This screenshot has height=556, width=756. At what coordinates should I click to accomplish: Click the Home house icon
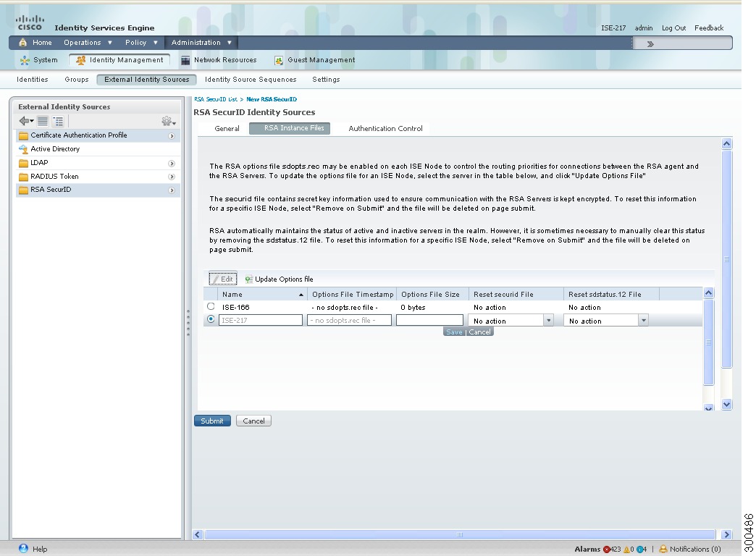pyautogui.click(x=22, y=43)
